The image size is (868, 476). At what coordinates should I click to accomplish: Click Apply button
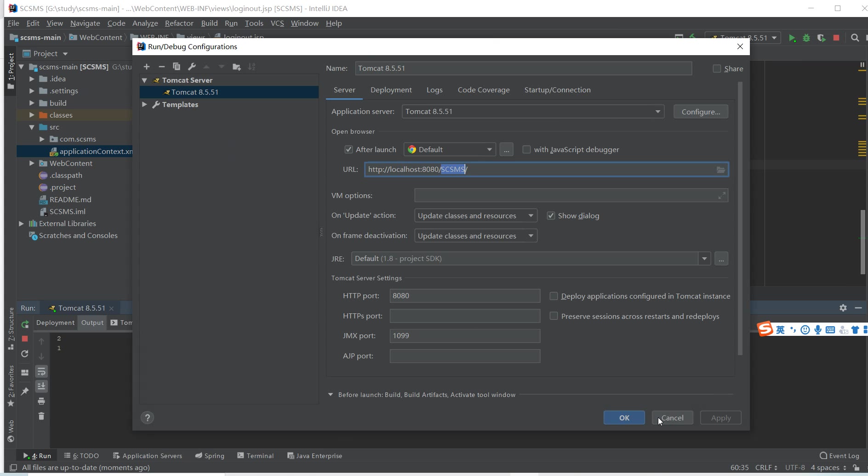pyautogui.click(x=720, y=418)
